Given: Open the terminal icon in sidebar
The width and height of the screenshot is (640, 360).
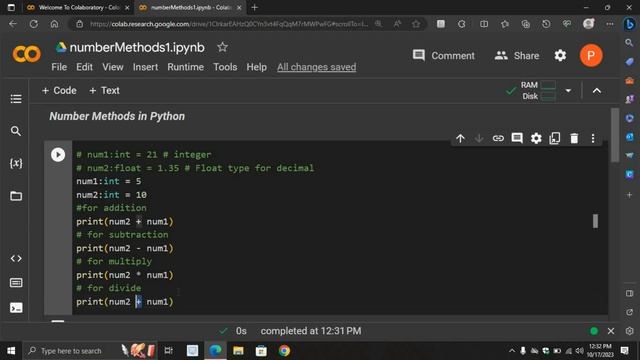Looking at the screenshot, I should coord(16,308).
